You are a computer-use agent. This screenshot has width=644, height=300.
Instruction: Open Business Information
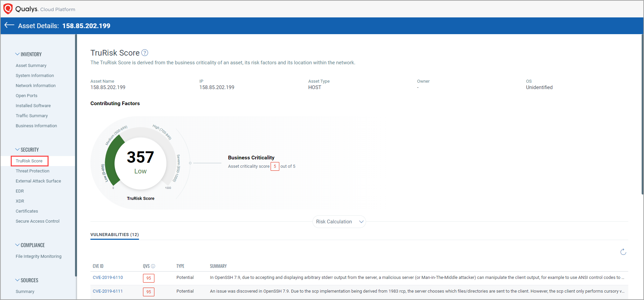coord(36,126)
